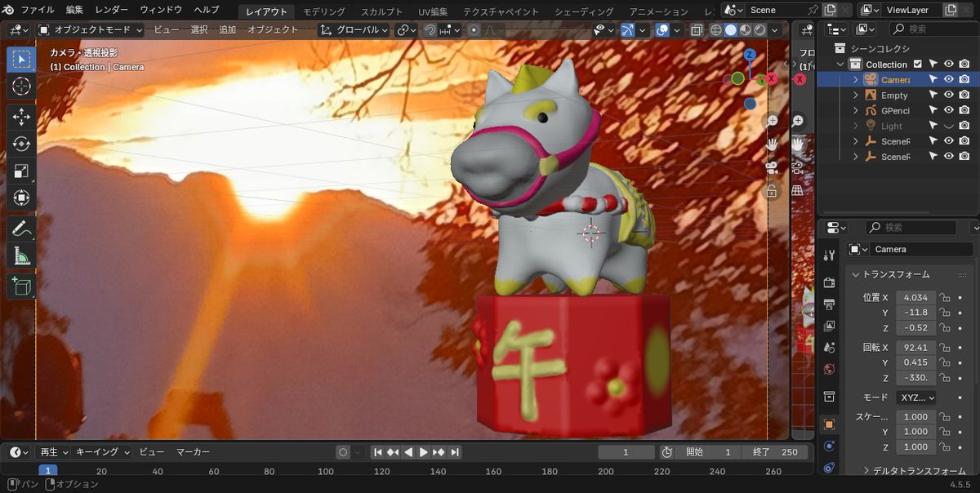Open the File menu
Screen dimensions: 980x493
coord(38,10)
